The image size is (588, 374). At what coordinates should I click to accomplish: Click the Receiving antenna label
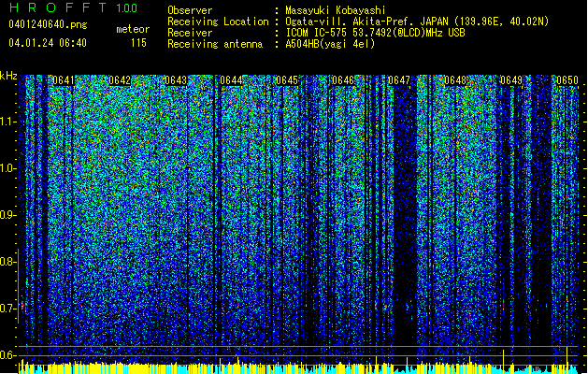tap(215, 44)
